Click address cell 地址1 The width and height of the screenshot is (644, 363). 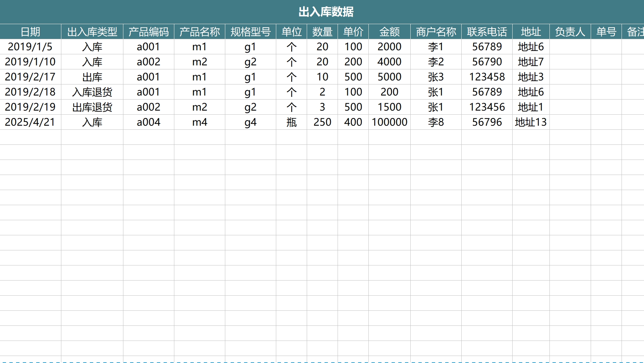pos(531,107)
